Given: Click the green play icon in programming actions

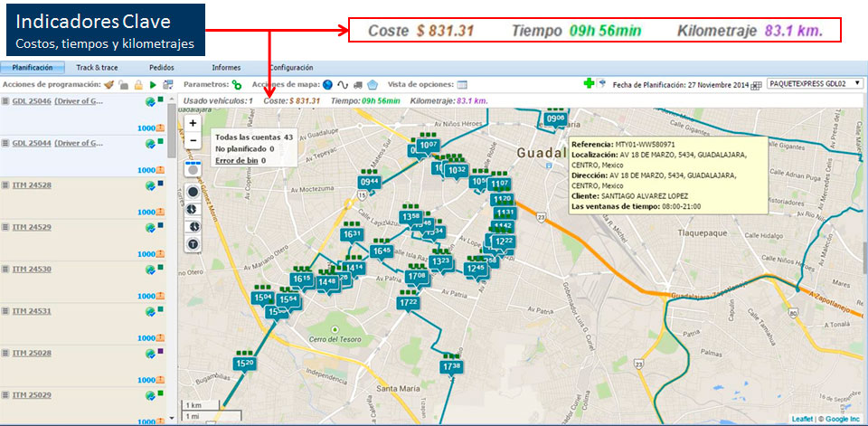Looking at the screenshot, I should pos(153,84).
